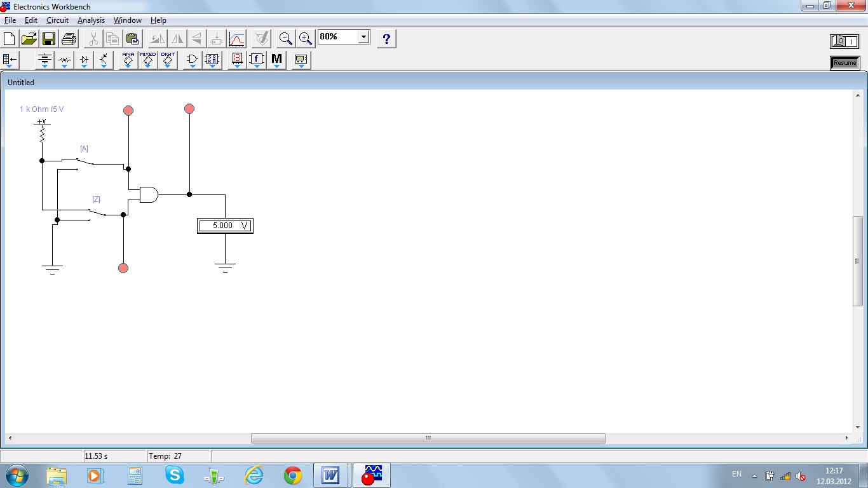Image resolution: width=868 pixels, height=488 pixels.
Task: Click the '1 k Ohm /5 V' label
Action: click(x=42, y=109)
